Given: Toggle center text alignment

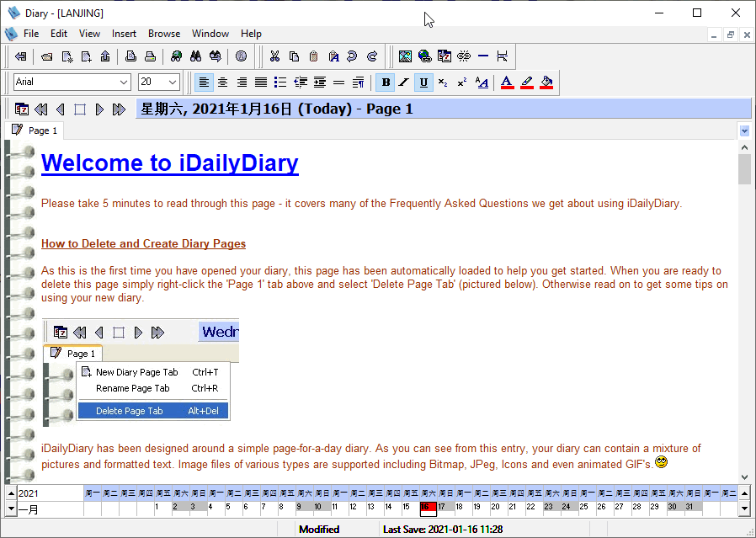Looking at the screenshot, I should click(223, 82).
